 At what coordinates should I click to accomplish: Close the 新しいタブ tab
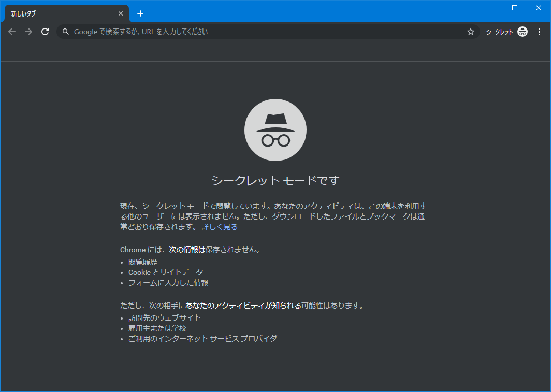point(121,13)
